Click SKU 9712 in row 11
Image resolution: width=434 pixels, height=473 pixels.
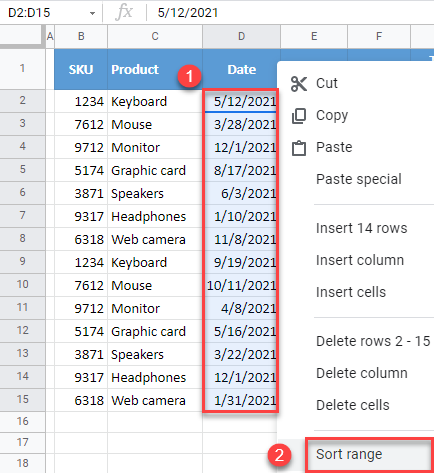[81, 308]
